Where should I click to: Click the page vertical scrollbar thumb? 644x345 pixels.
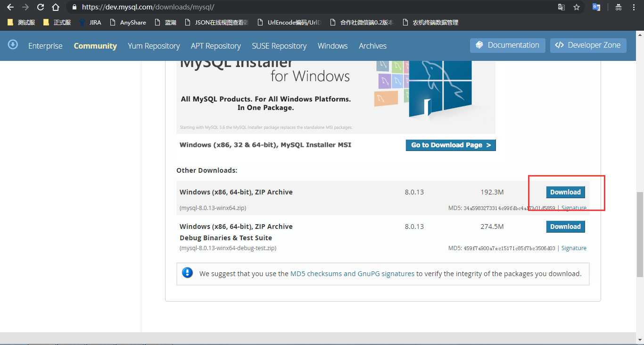(640, 234)
